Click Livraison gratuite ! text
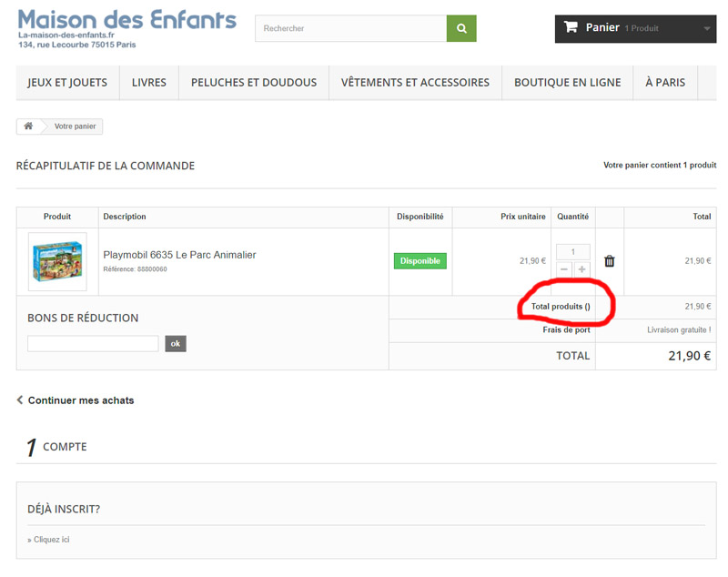728x577 pixels. click(x=679, y=329)
